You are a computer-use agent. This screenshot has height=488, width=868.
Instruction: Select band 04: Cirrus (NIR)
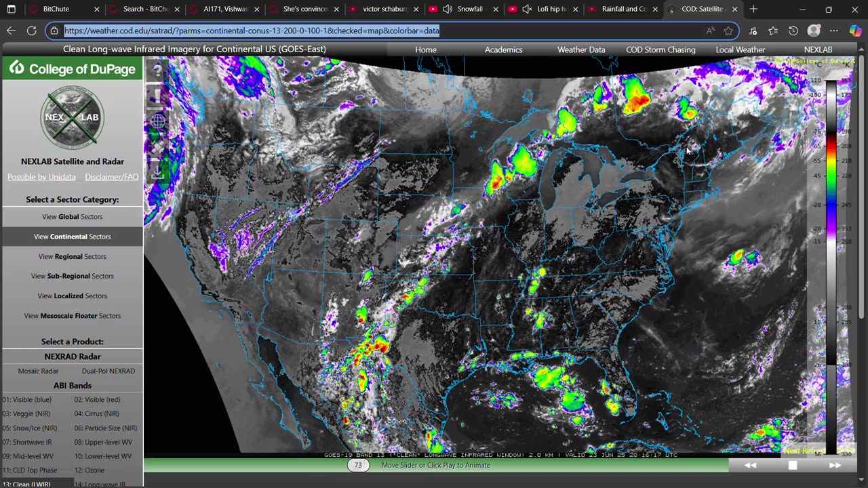(x=96, y=413)
